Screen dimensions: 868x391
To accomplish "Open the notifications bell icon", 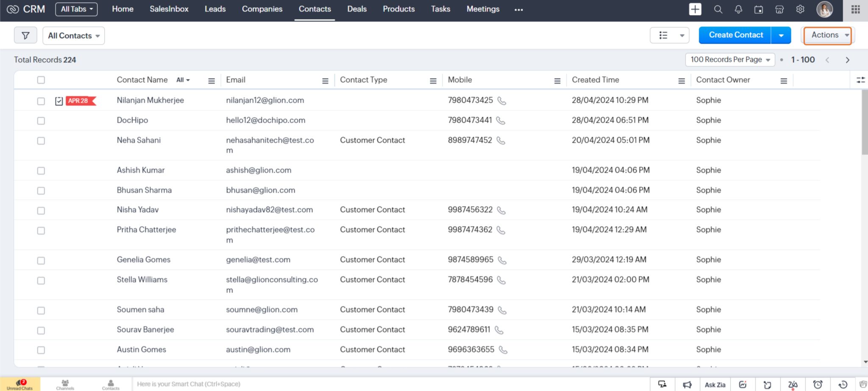I will point(739,9).
